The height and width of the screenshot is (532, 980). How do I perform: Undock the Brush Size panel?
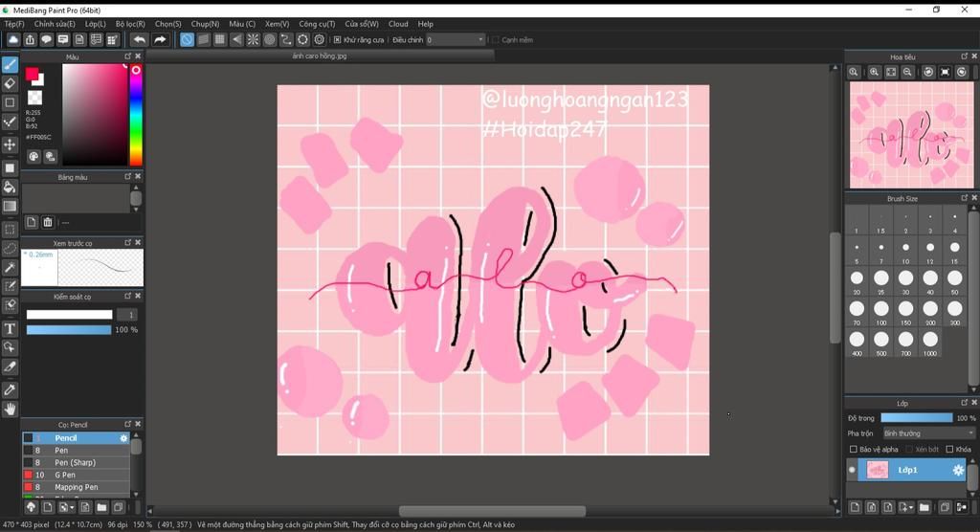pos(964,198)
